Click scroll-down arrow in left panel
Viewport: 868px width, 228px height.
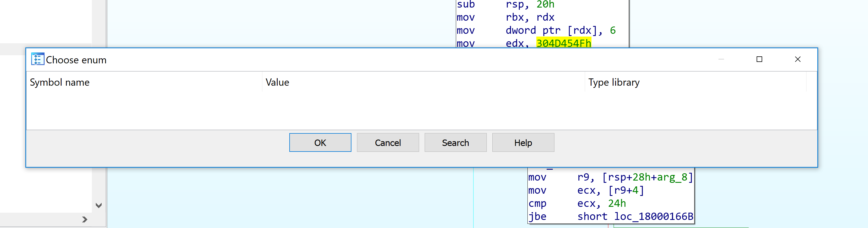click(x=99, y=205)
